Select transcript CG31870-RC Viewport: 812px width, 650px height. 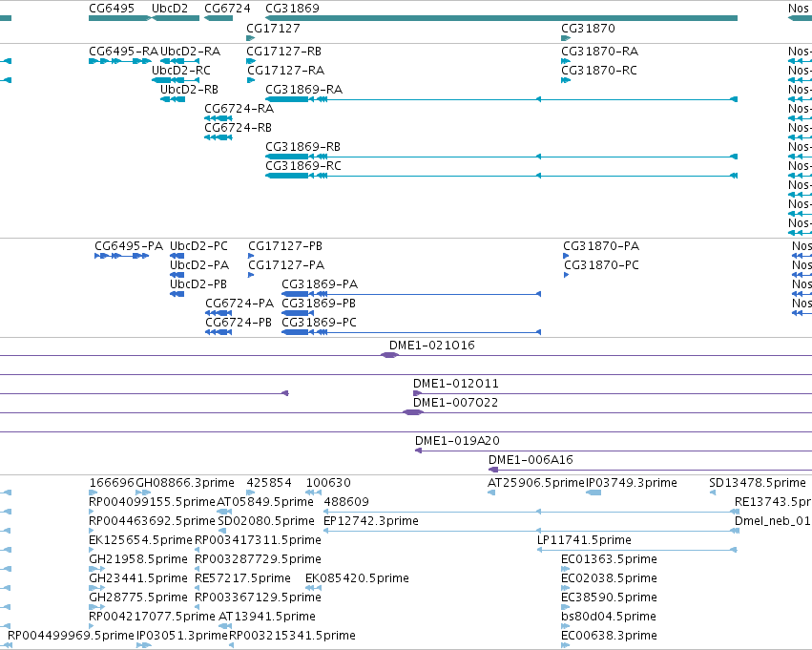[x=598, y=71]
